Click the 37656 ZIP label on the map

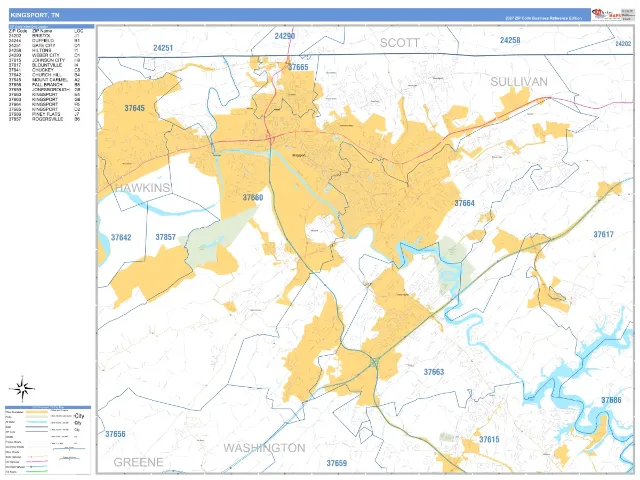tap(116, 434)
